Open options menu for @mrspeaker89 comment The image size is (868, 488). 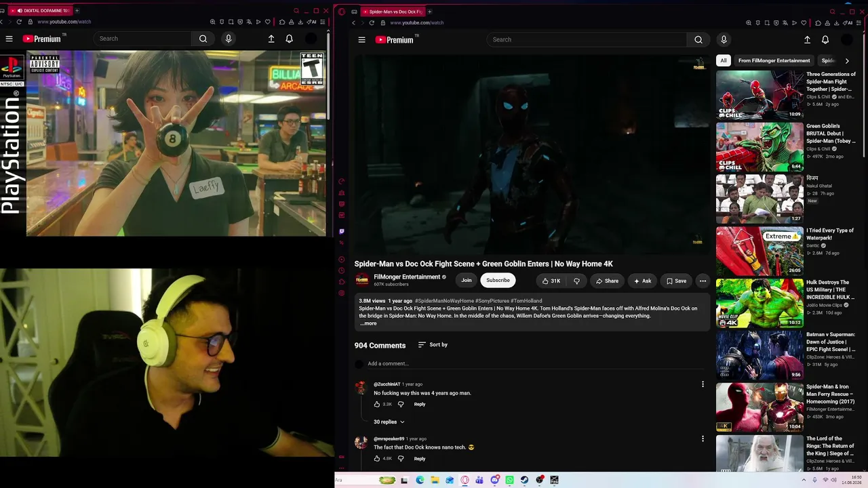[703, 439]
